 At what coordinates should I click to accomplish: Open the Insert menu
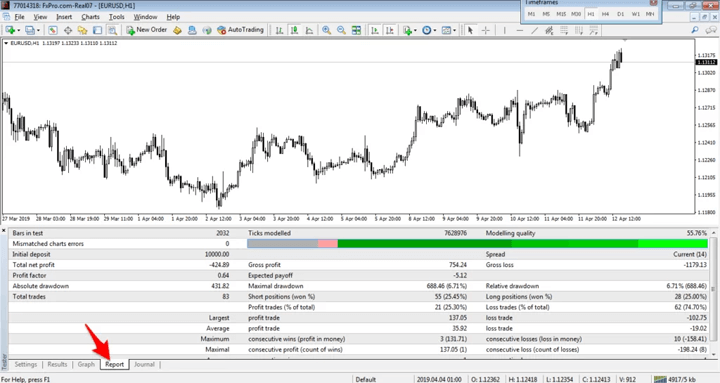click(64, 17)
